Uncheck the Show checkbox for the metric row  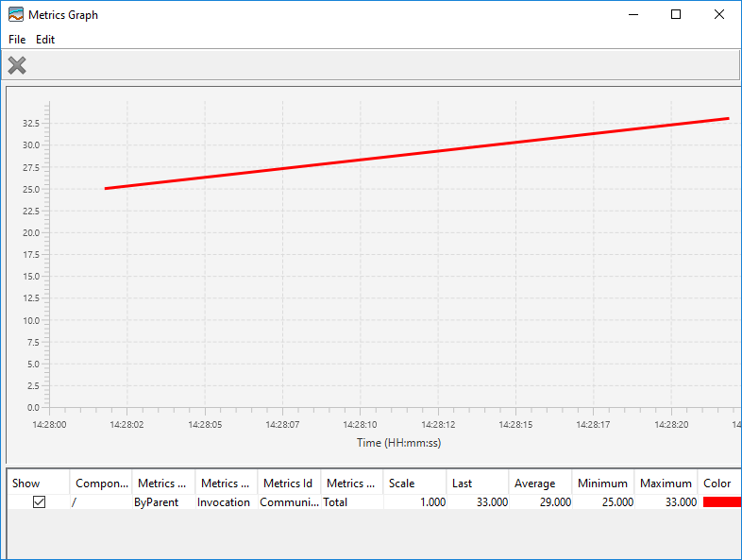39,502
